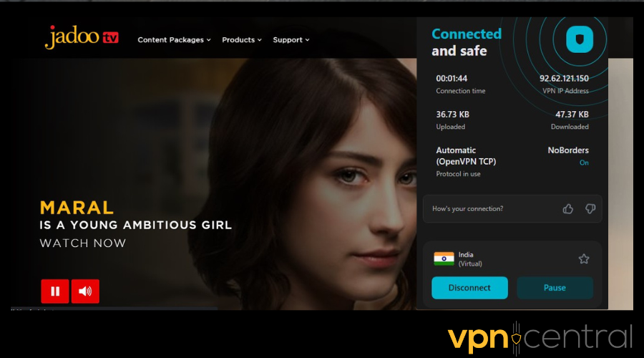Rate connection with thumbs up icon
Viewport: 644px width, 358px height.
[568, 209]
